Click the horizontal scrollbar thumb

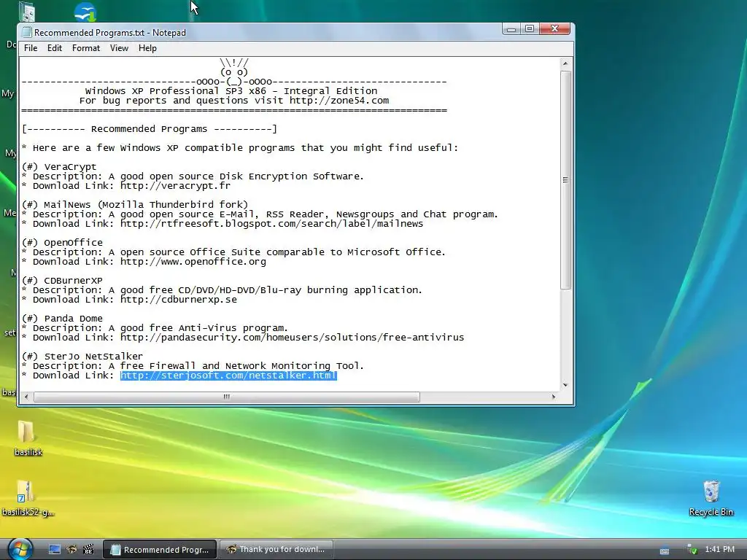tap(227, 397)
